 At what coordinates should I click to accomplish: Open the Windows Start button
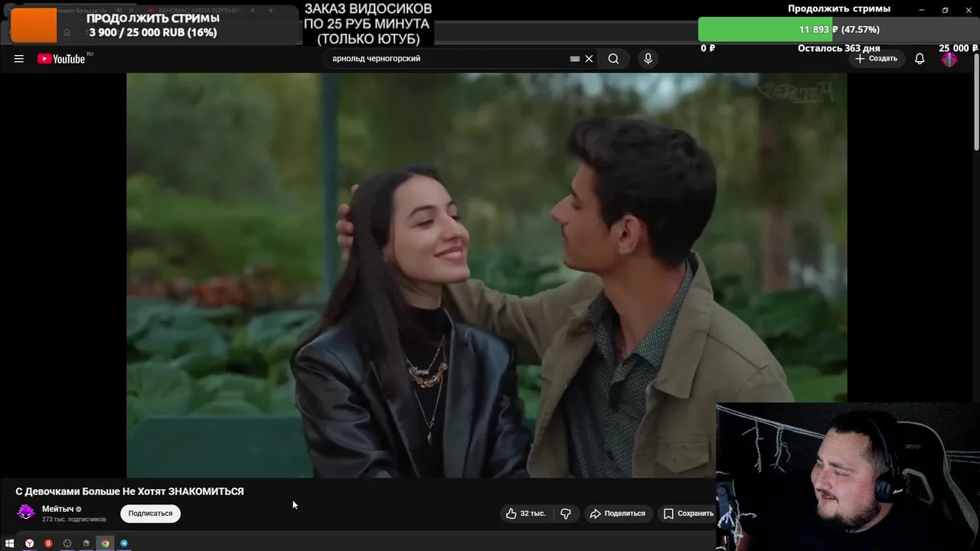click(10, 543)
